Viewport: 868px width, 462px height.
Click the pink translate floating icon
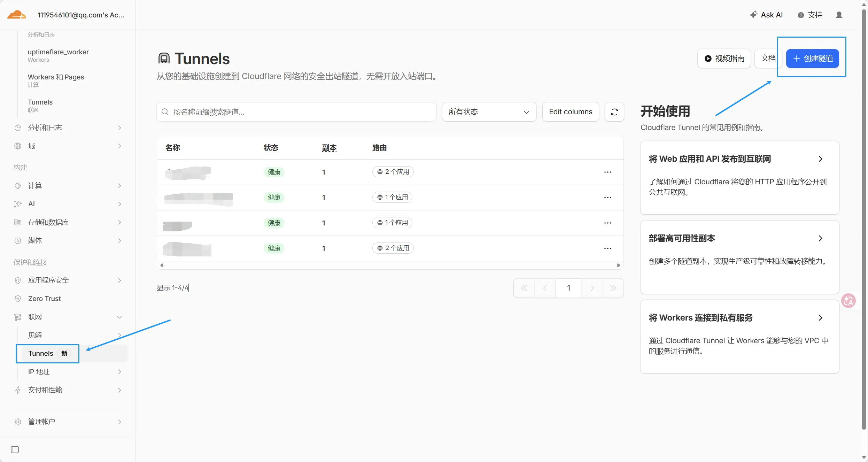(x=848, y=301)
